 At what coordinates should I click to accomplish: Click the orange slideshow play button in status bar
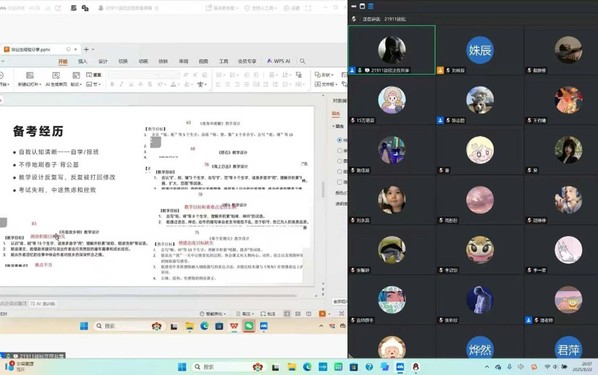coord(322,314)
